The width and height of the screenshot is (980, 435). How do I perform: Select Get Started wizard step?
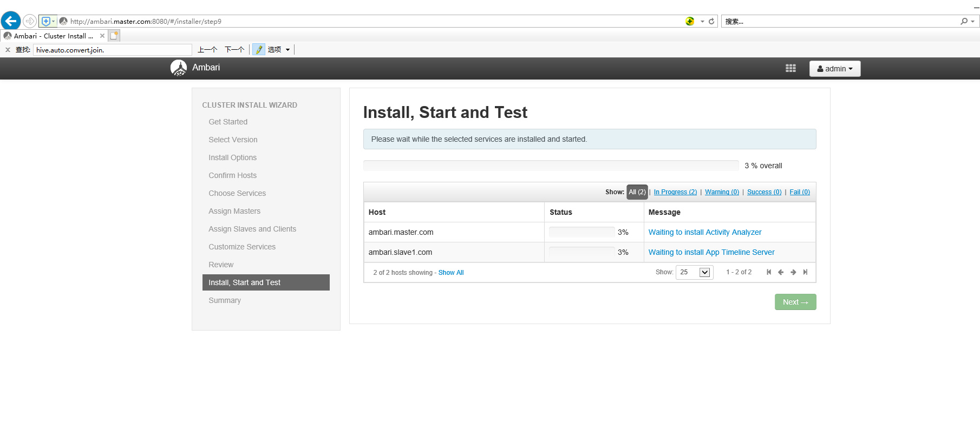(228, 122)
